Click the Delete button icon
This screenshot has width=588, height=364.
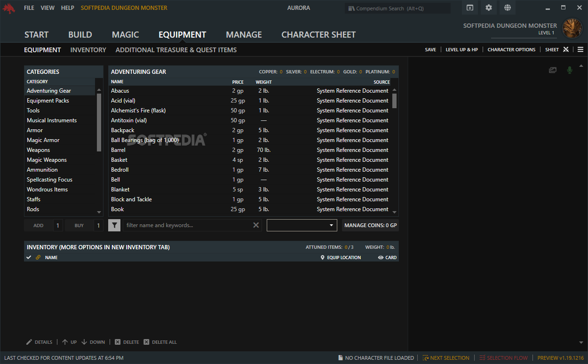tap(118, 342)
